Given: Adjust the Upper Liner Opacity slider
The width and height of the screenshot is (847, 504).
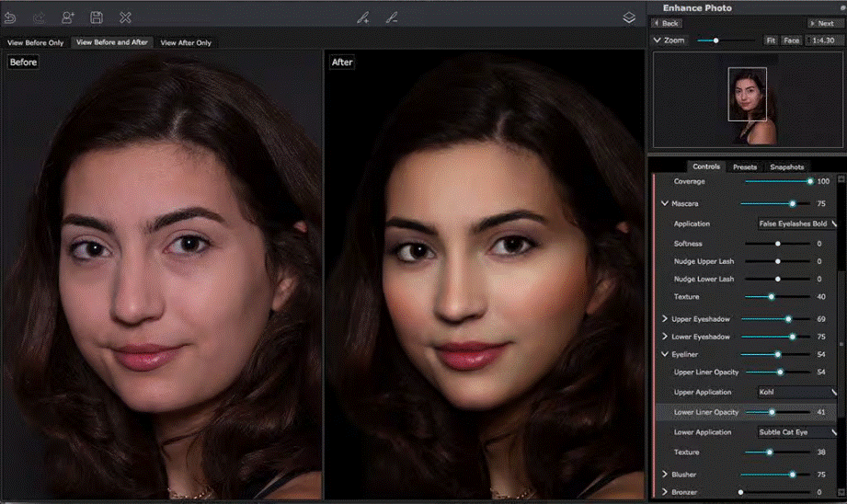Looking at the screenshot, I should tap(778, 372).
